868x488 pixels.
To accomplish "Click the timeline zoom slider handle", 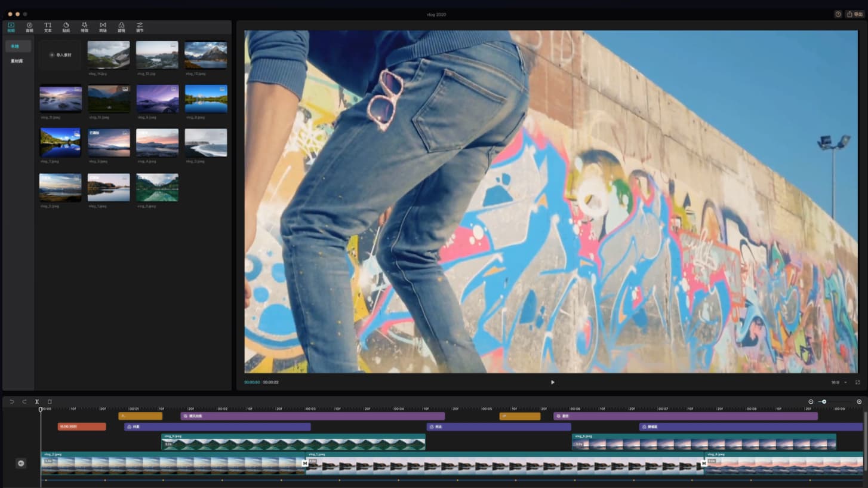I will [824, 402].
